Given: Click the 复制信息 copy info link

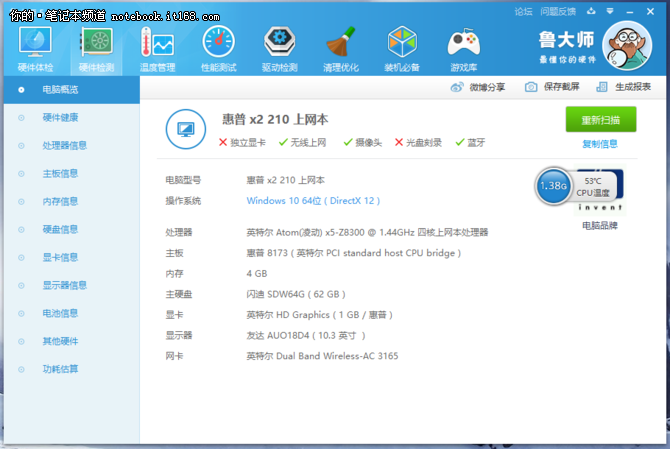Looking at the screenshot, I should (x=600, y=144).
